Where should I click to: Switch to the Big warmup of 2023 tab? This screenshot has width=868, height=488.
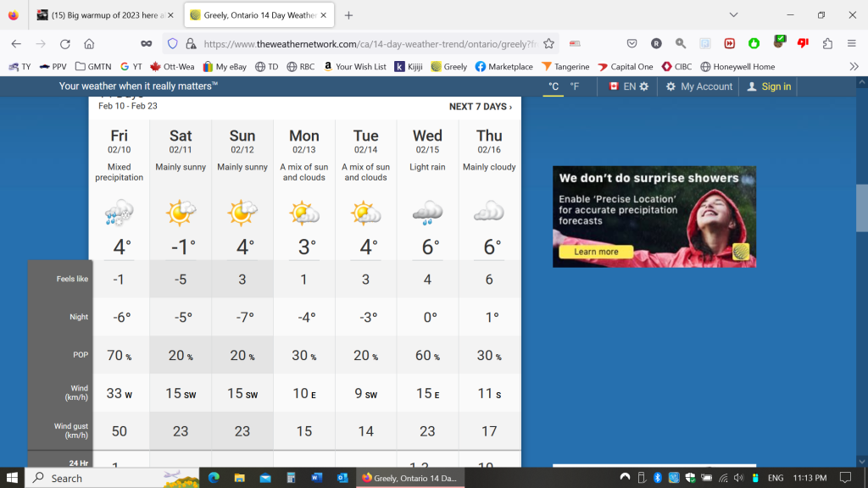point(105,15)
